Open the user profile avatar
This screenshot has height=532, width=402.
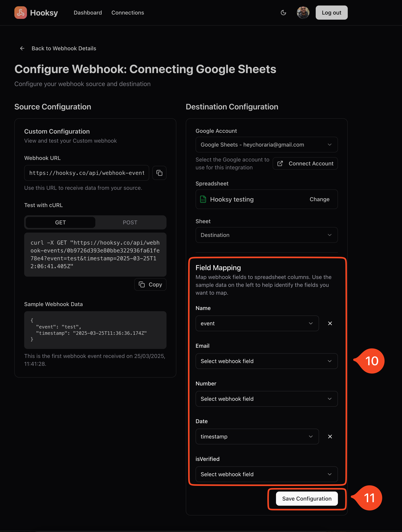tap(303, 13)
